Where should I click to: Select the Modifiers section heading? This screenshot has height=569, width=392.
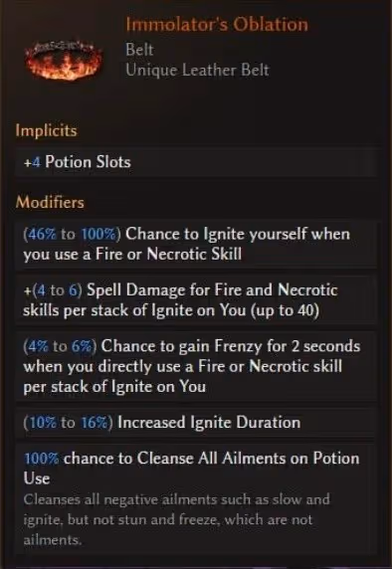(50, 202)
